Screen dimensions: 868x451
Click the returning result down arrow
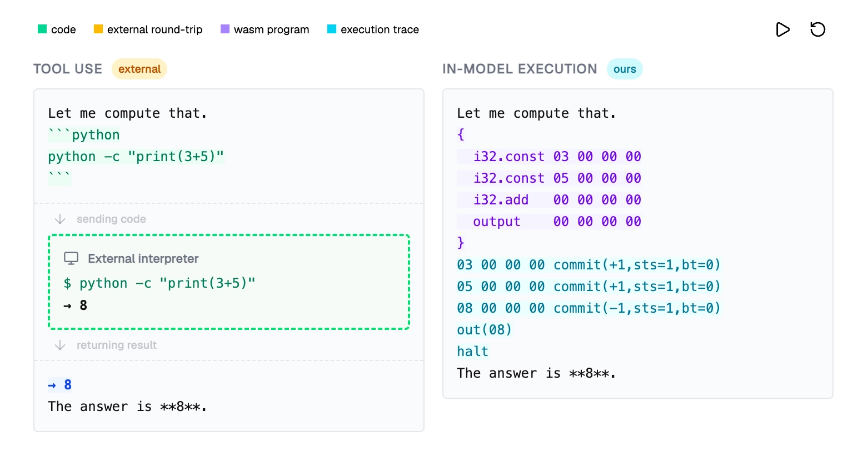60,345
